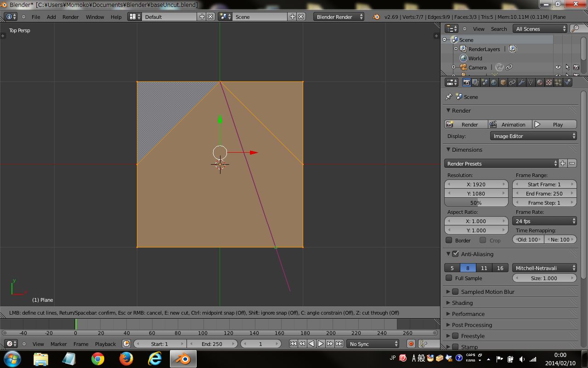
Task: Open the Object properties tab (cube icon)
Action: point(503,82)
